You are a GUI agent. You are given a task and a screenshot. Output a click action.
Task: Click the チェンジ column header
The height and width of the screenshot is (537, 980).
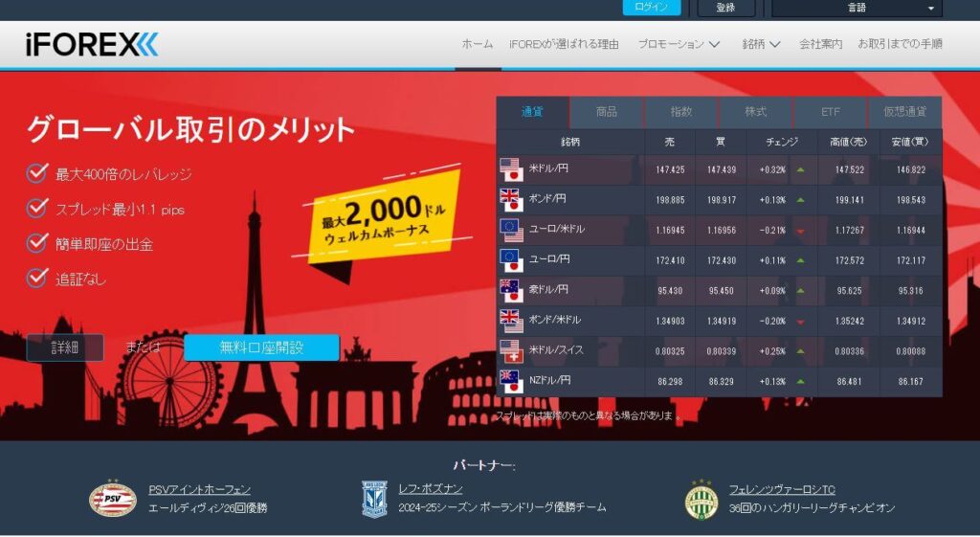tap(782, 142)
